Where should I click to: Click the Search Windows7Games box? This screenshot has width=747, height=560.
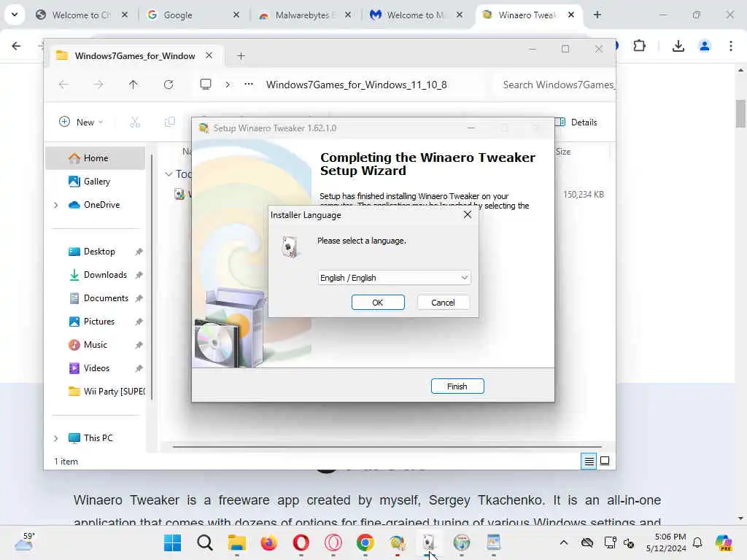[555, 85]
